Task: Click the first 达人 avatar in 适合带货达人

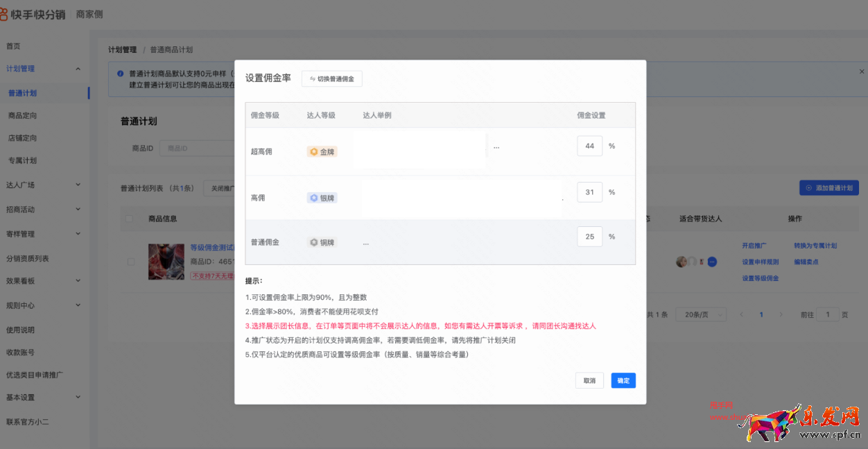Action: (x=681, y=262)
